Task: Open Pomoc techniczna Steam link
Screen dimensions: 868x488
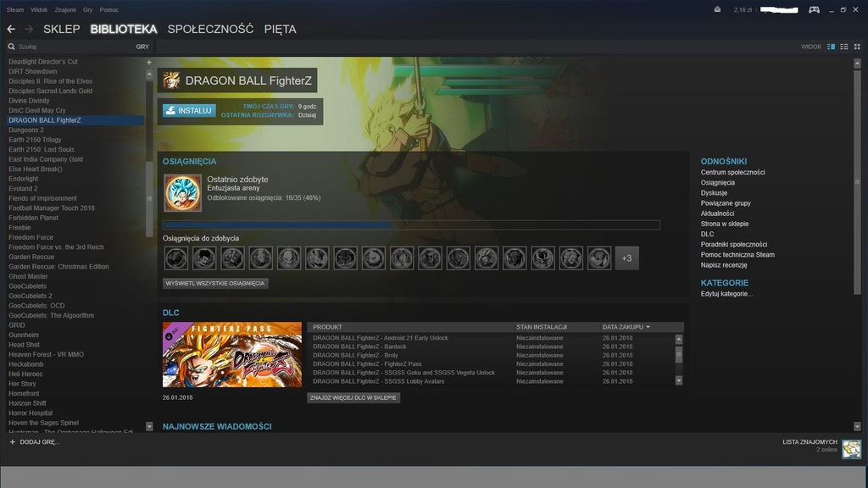Action: pyautogui.click(x=737, y=254)
